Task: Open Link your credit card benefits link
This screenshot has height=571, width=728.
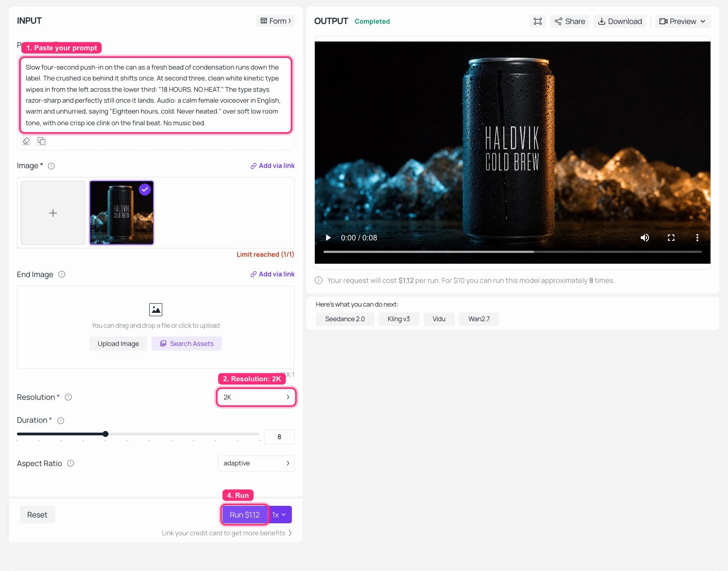Action: pyautogui.click(x=227, y=533)
